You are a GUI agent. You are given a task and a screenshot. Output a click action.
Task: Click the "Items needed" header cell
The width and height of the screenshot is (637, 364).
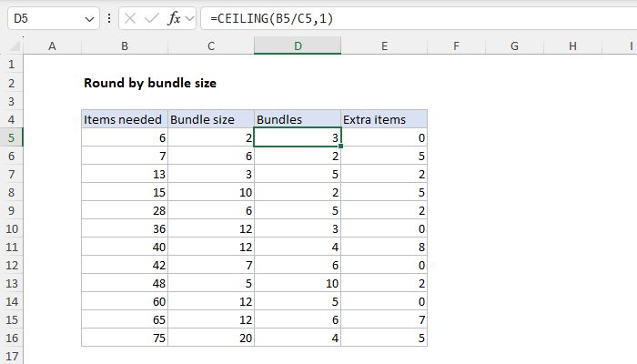pos(125,119)
